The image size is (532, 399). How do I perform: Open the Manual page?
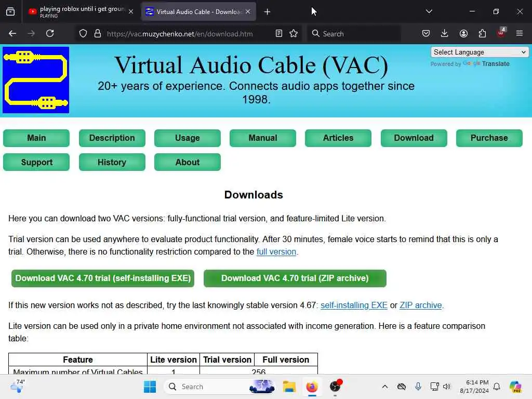click(x=262, y=138)
